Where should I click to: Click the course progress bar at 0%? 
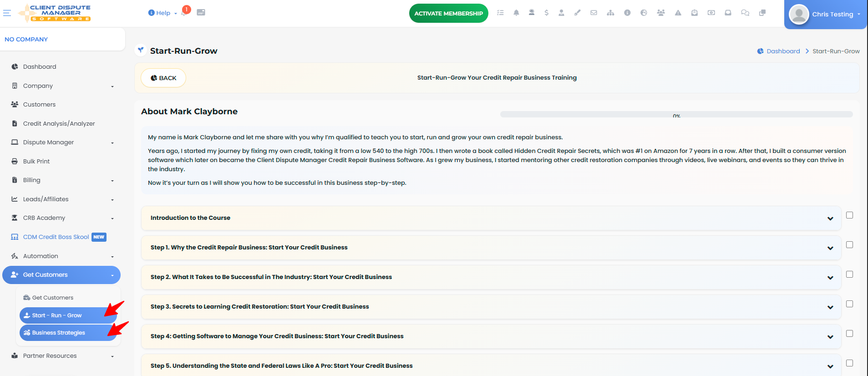(x=676, y=114)
